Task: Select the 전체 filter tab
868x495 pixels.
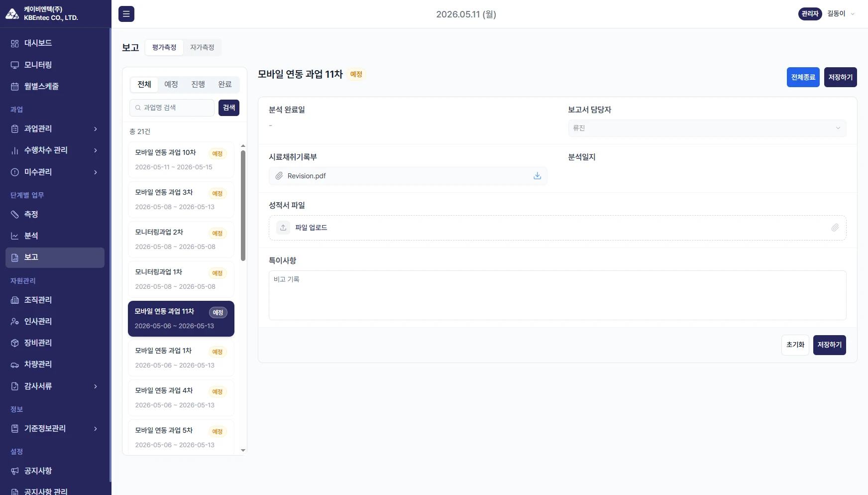Action: click(144, 84)
